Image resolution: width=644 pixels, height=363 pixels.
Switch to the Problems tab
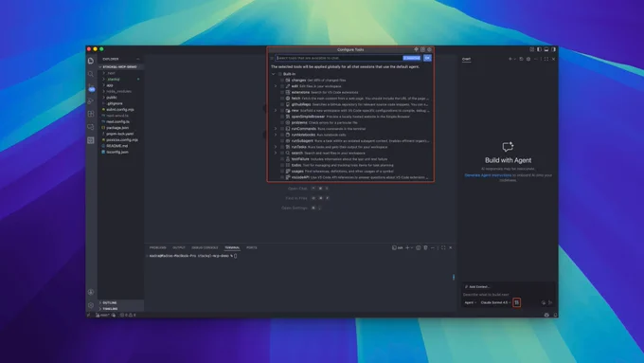coord(158,248)
